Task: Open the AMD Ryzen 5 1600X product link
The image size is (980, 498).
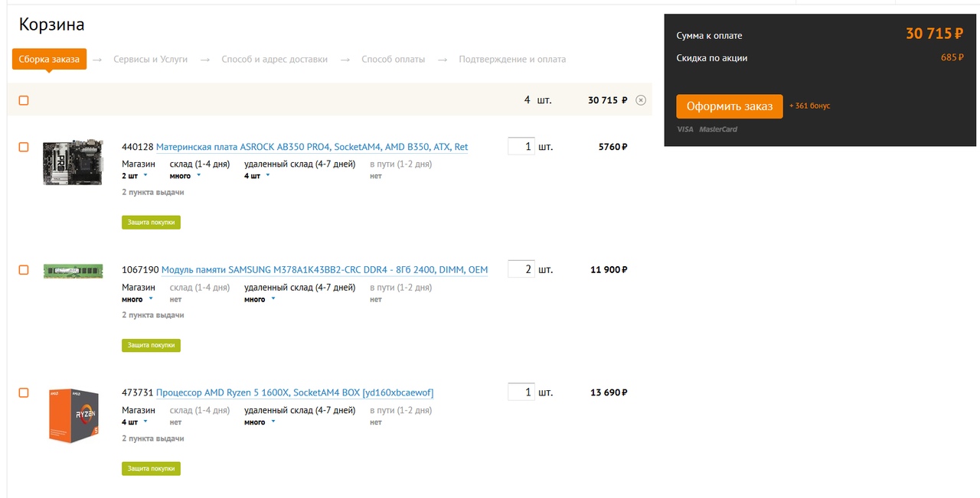Action: [295, 392]
